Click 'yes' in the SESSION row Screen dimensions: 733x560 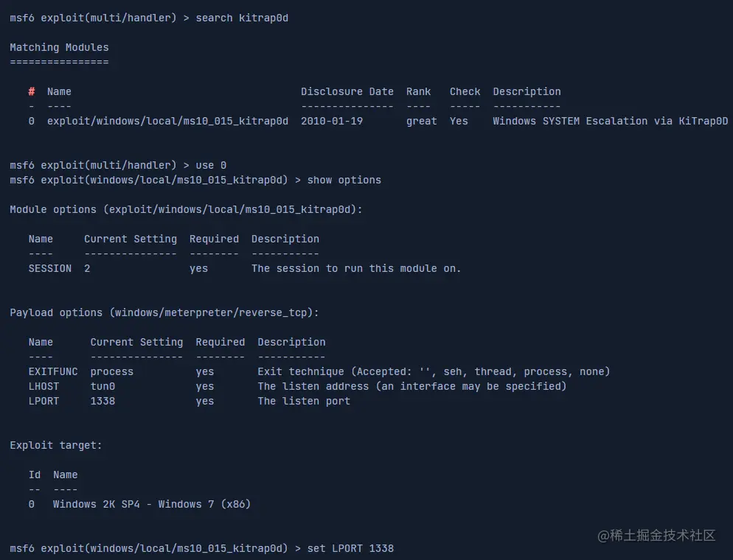(x=198, y=269)
